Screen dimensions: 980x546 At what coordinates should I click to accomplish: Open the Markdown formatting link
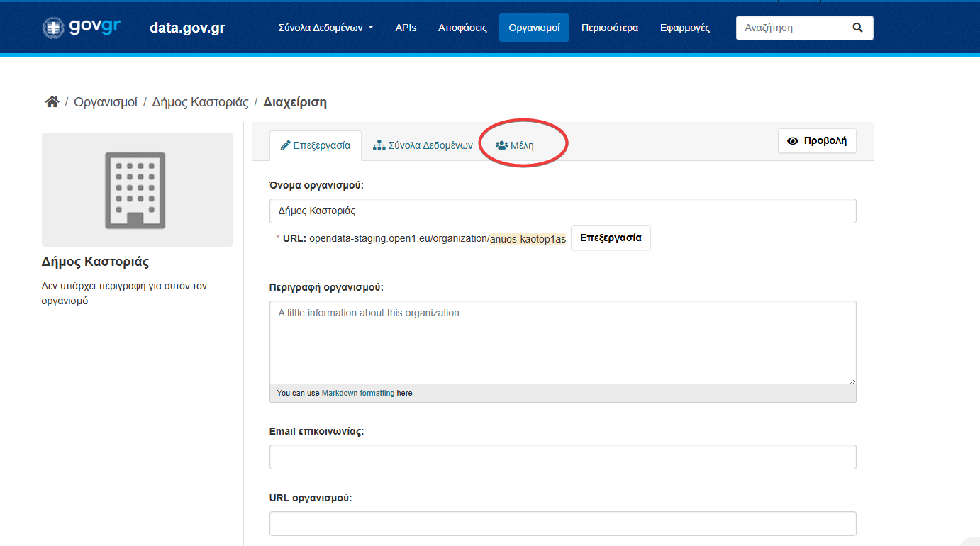(357, 393)
